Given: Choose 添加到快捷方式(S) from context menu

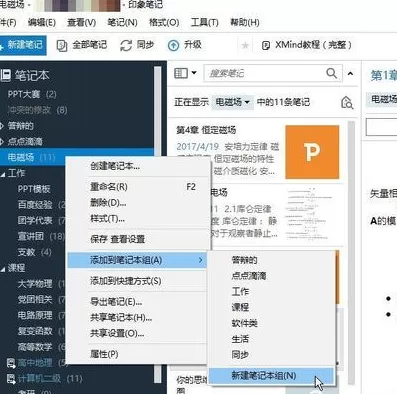Looking at the screenshot, I should [x=138, y=281].
